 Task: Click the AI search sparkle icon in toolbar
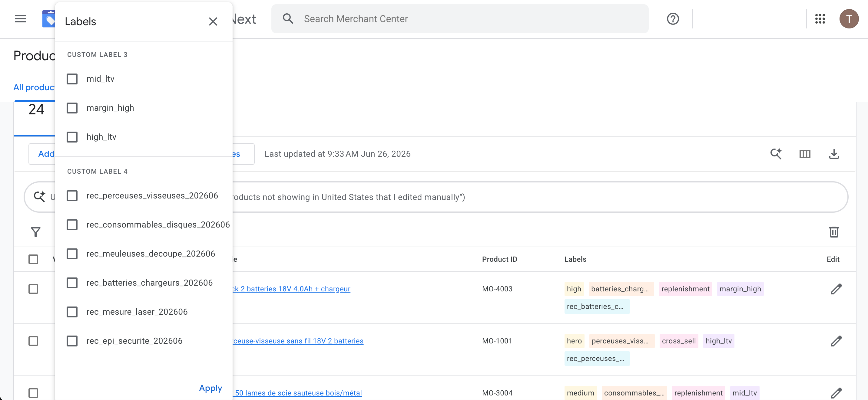(x=776, y=154)
